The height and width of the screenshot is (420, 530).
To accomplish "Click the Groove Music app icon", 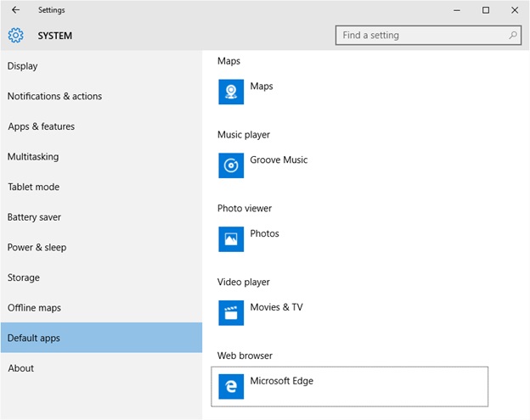I will click(x=231, y=165).
